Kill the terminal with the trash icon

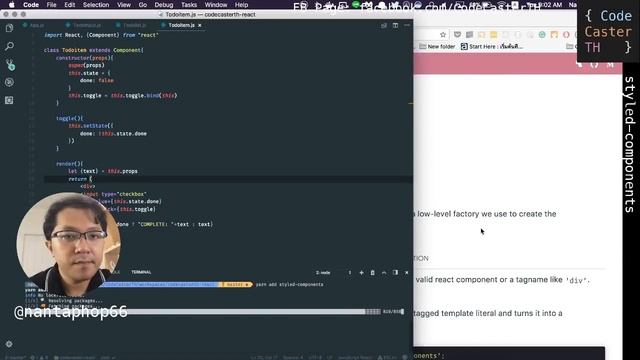372,273
